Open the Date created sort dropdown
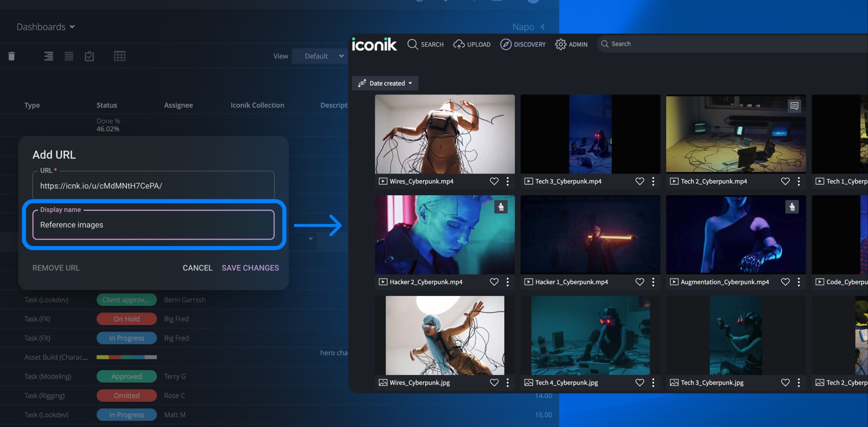This screenshot has width=868, height=427. 385,83
